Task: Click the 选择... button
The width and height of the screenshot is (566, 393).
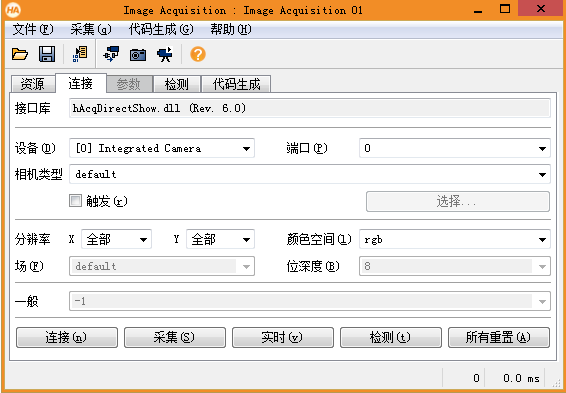Action: 458,201
